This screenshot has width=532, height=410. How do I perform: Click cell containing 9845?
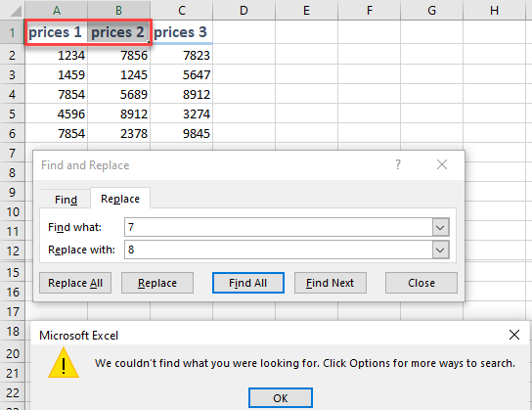coord(182,133)
